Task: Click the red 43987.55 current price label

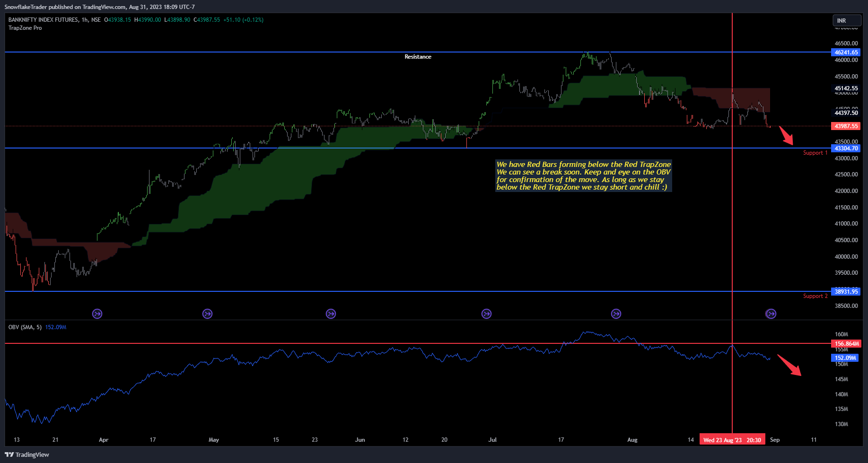Action: pos(846,126)
